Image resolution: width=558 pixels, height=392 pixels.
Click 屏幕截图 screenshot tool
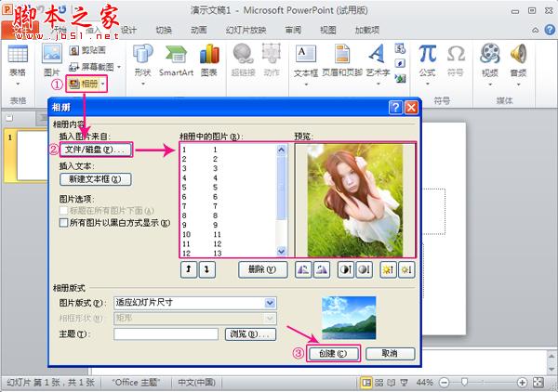point(91,67)
